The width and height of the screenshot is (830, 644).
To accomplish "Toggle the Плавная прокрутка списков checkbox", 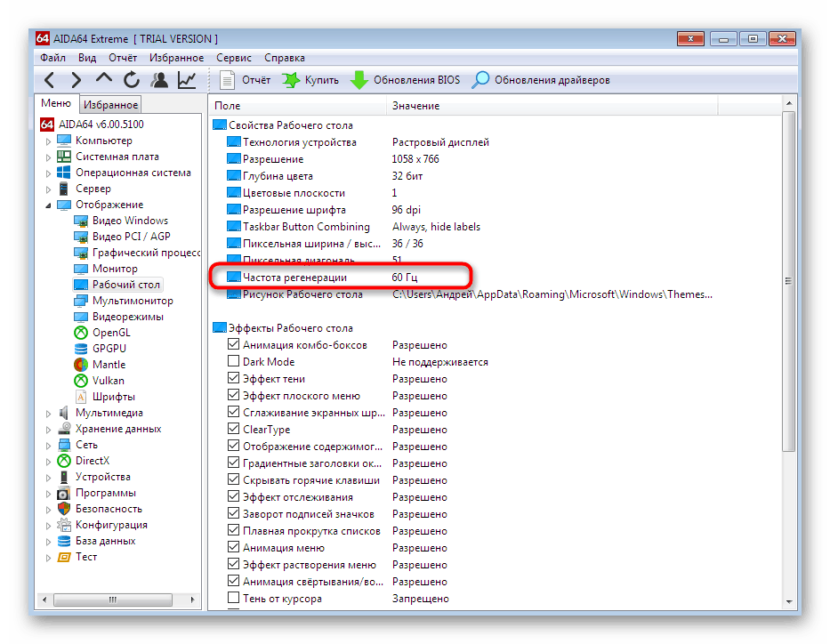I will 233,530.
